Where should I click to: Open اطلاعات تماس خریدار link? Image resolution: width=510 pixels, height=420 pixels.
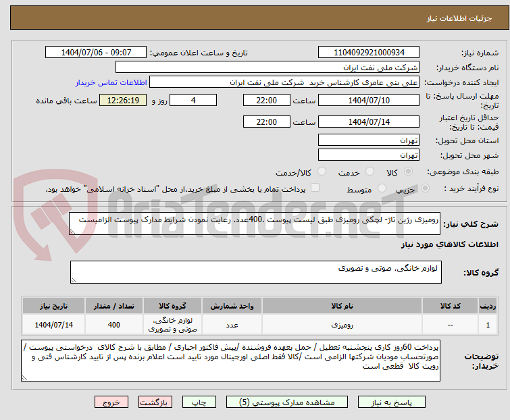111,82
